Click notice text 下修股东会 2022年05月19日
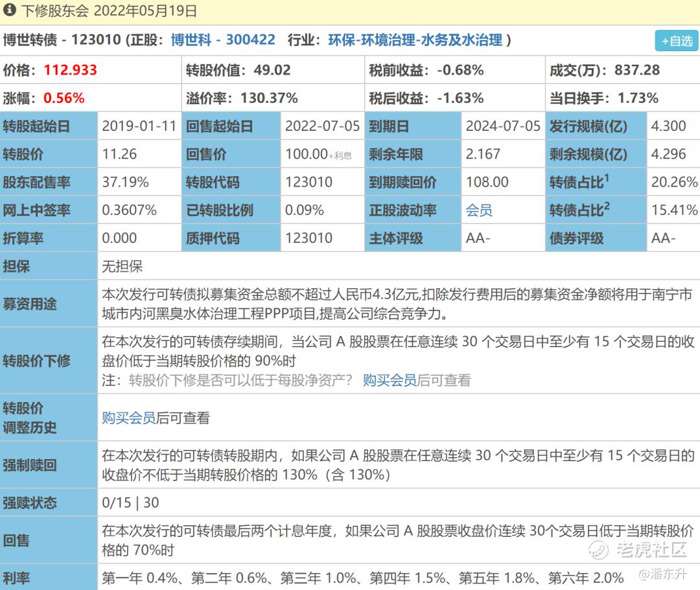The width and height of the screenshot is (700, 590). (x=110, y=11)
